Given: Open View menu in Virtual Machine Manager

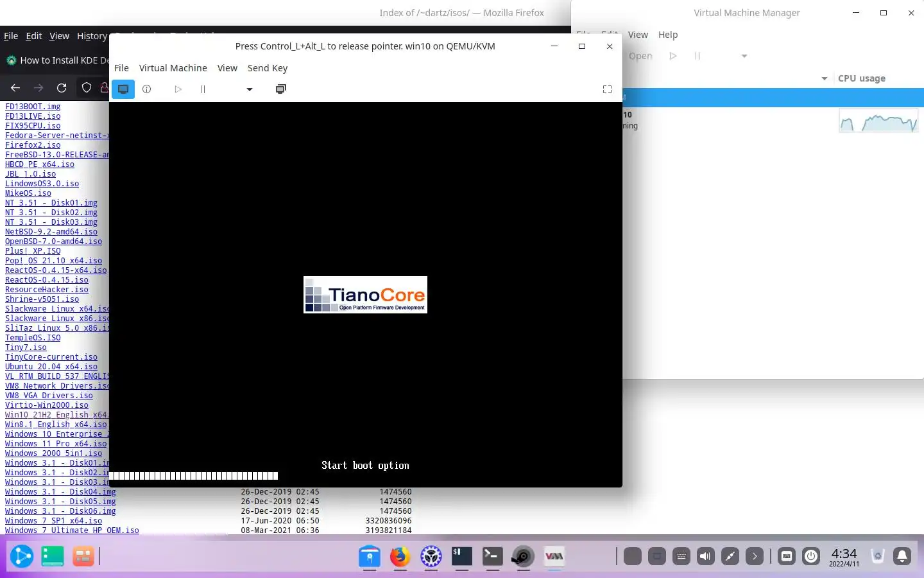Looking at the screenshot, I should tap(638, 35).
